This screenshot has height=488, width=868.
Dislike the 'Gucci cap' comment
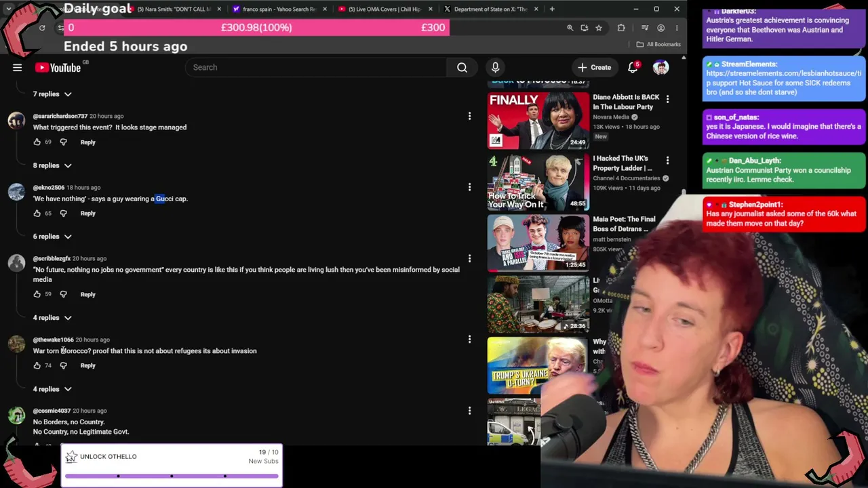[x=63, y=213]
